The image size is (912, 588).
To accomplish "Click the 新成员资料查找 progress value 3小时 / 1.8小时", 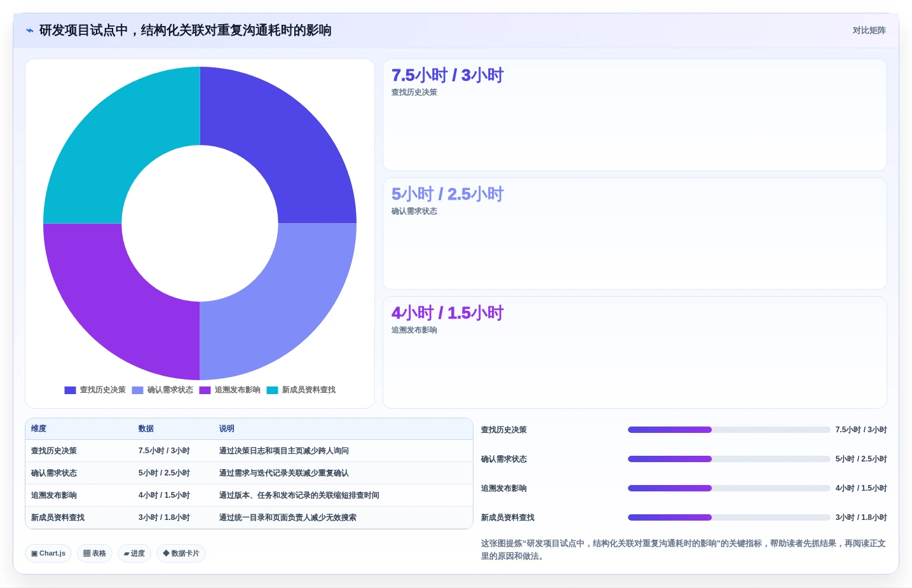I will pyautogui.click(x=861, y=518).
